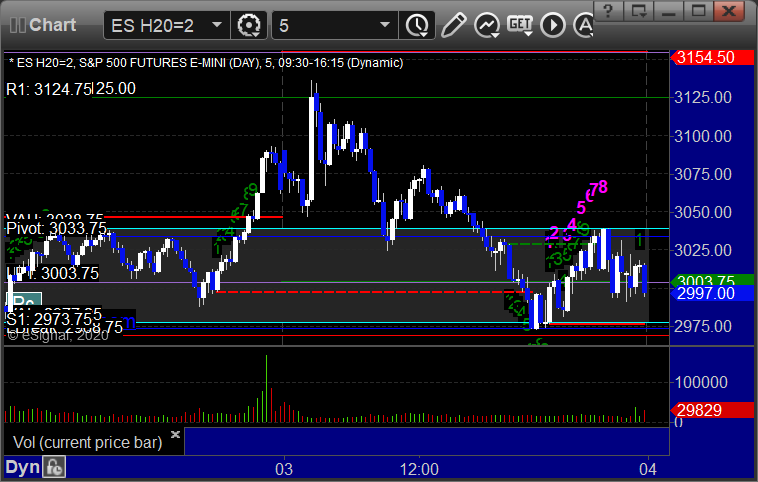Click the red 29829 volume marker

[x=712, y=410]
